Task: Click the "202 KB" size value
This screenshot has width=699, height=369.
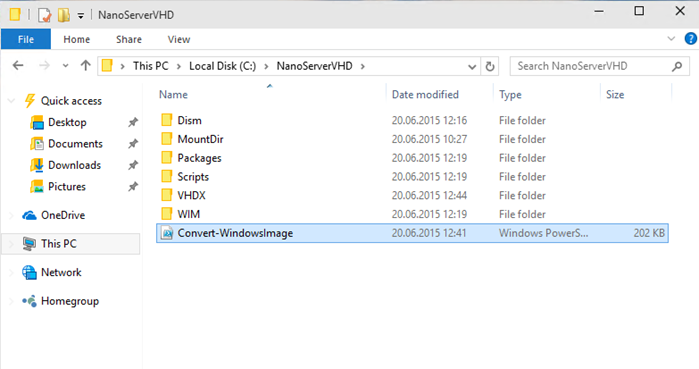Action: [649, 233]
